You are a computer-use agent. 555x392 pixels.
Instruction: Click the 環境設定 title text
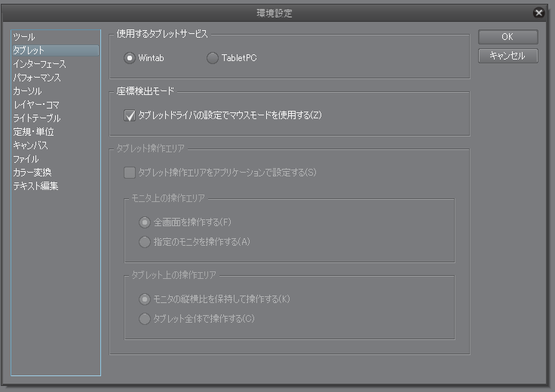[x=274, y=13]
